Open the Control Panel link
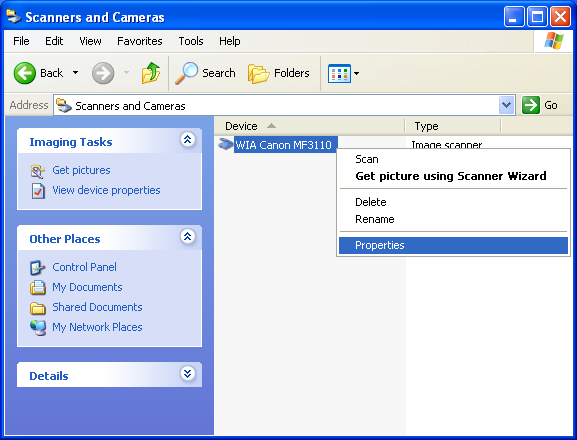577x440 pixels. (x=84, y=267)
